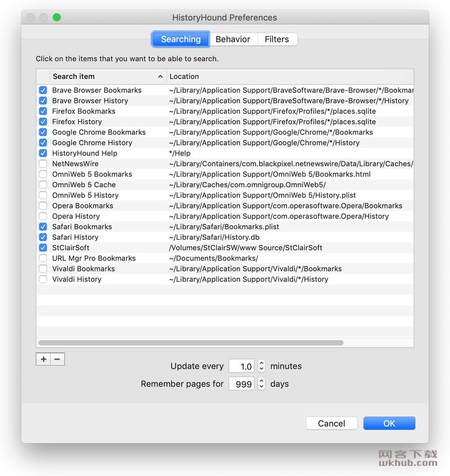450x476 pixels.
Task: Click the stepper next to Remember pages for
Action: coord(261,384)
